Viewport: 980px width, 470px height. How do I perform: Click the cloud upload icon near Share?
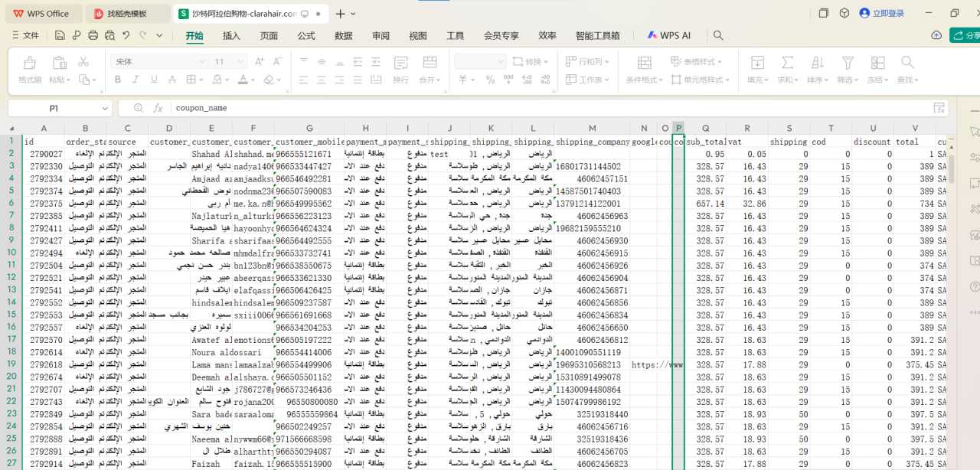tap(936, 35)
